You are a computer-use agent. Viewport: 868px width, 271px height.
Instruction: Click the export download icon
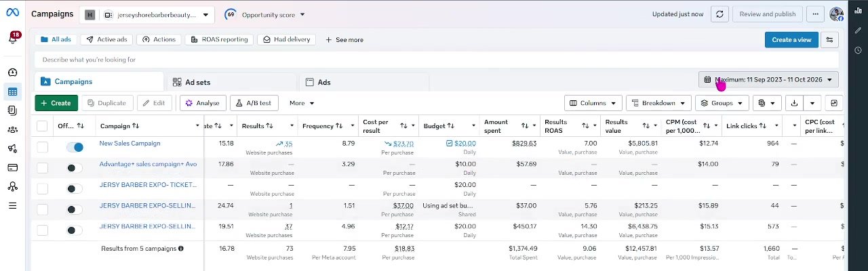click(794, 103)
